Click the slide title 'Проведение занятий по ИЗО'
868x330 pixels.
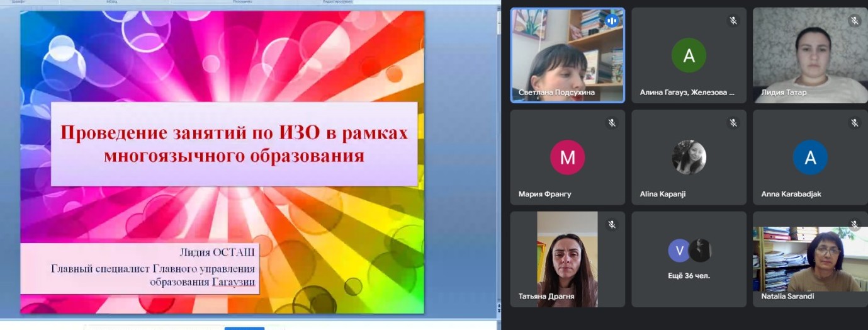[x=234, y=144]
